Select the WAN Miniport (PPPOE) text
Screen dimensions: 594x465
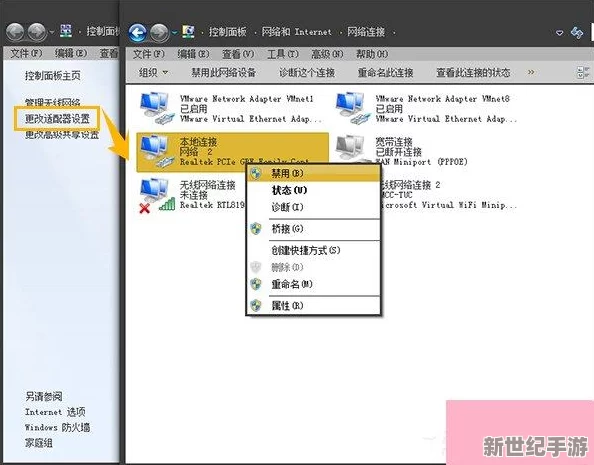coord(421,162)
